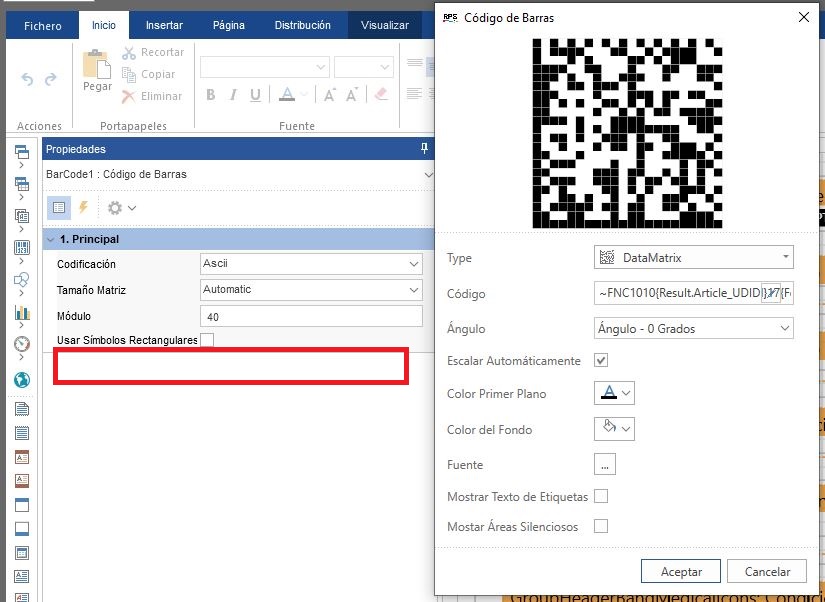Image resolution: width=825 pixels, height=602 pixels.
Task: Enable Mostrar Texto de Etiquetas
Action: tap(601, 496)
